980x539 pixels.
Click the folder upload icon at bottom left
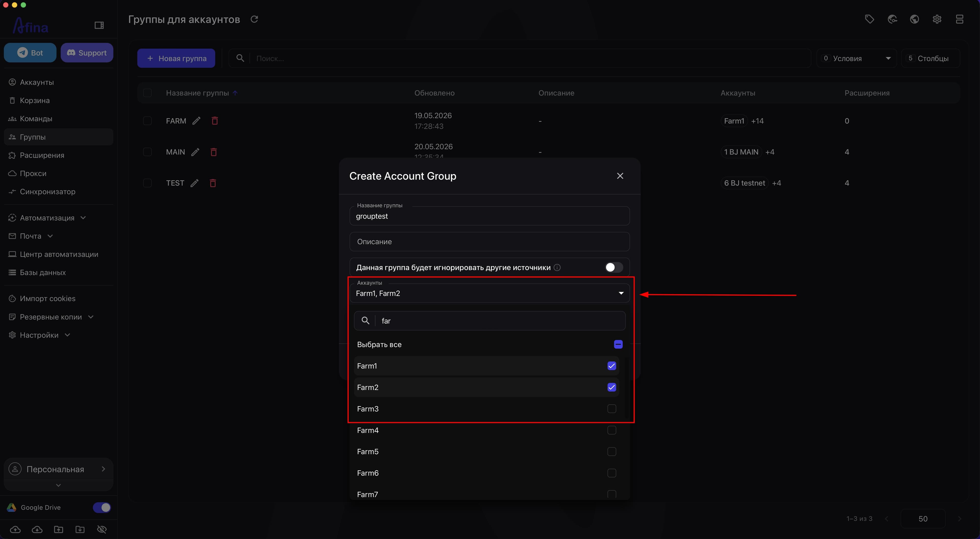click(x=59, y=529)
